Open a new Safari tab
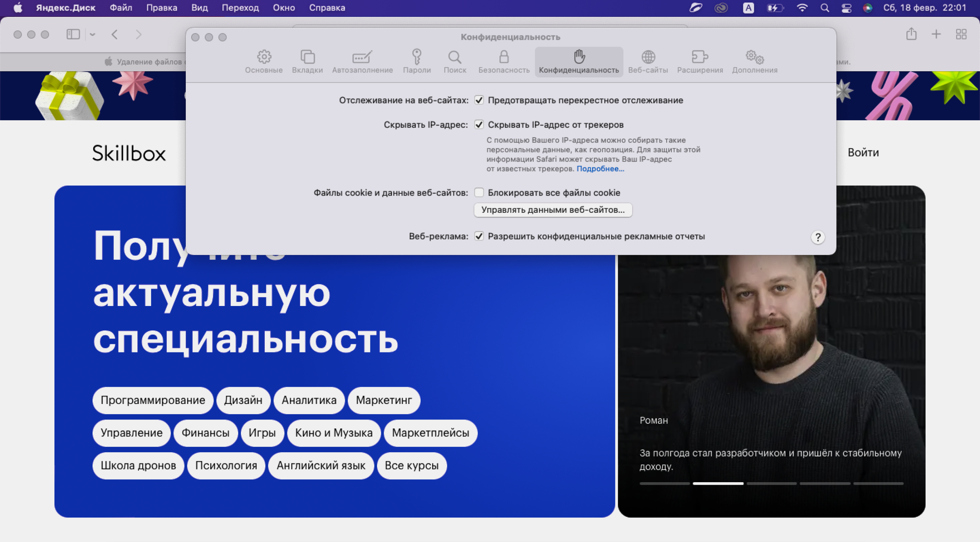Screen dimensions: 980x542 point(936,34)
